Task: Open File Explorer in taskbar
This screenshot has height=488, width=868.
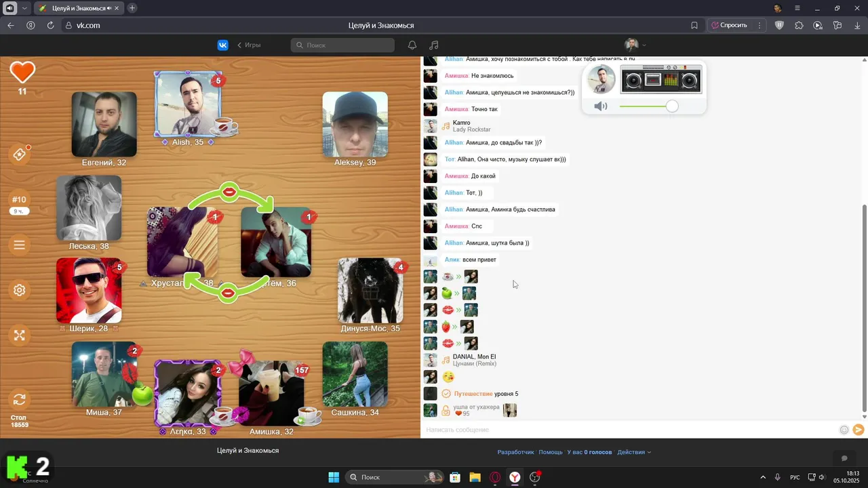Action: pyautogui.click(x=475, y=477)
